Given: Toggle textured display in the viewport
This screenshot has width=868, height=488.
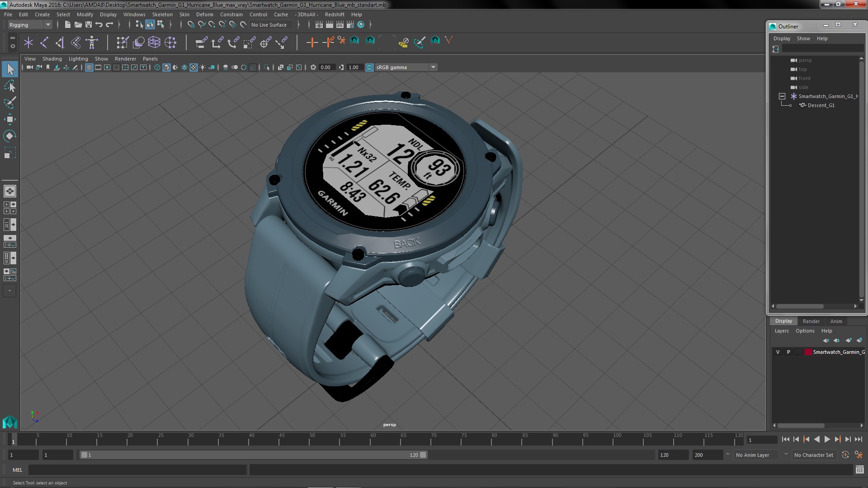Looking at the screenshot, I should 193,67.
